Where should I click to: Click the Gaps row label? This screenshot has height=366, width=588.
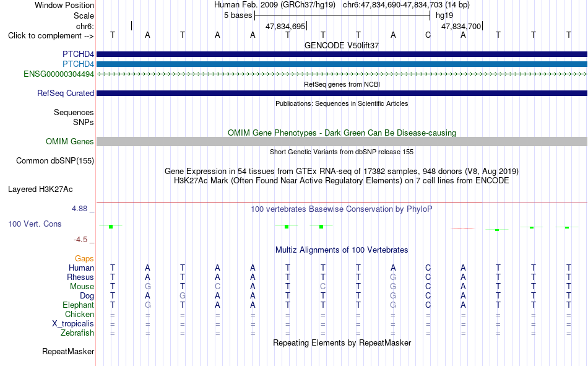(84, 258)
